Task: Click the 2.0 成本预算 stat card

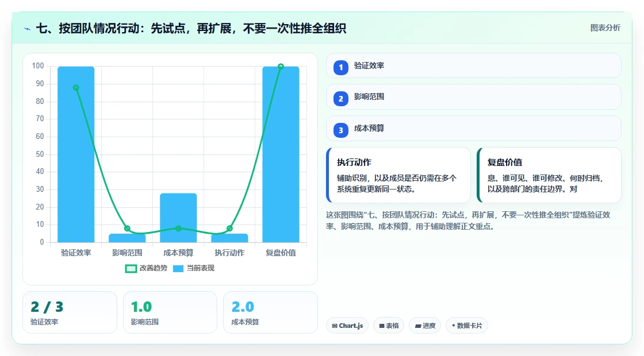Action: tap(270, 312)
